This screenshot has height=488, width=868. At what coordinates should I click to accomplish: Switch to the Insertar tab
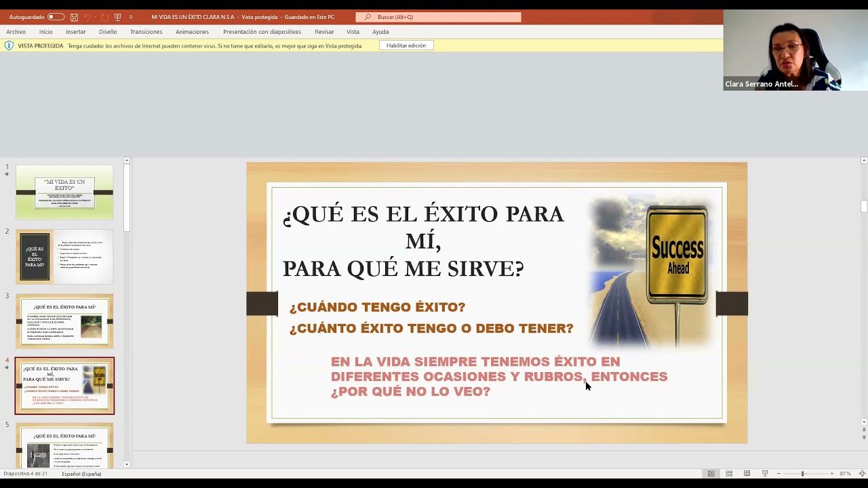coord(76,32)
